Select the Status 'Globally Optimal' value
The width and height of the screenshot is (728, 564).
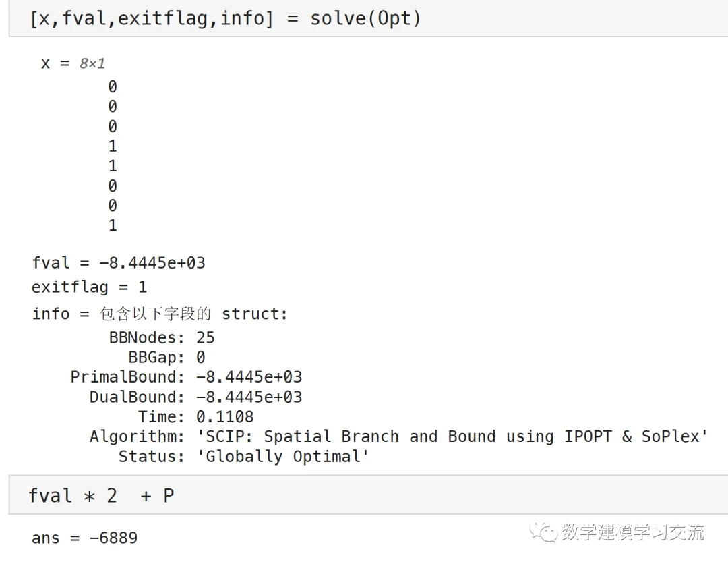click(282, 456)
